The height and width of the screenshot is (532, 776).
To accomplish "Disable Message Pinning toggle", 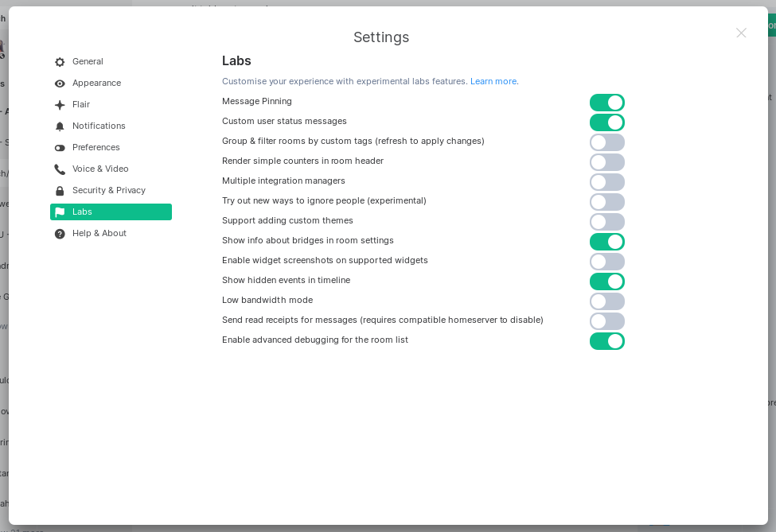I will pyautogui.click(x=607, y=103).
